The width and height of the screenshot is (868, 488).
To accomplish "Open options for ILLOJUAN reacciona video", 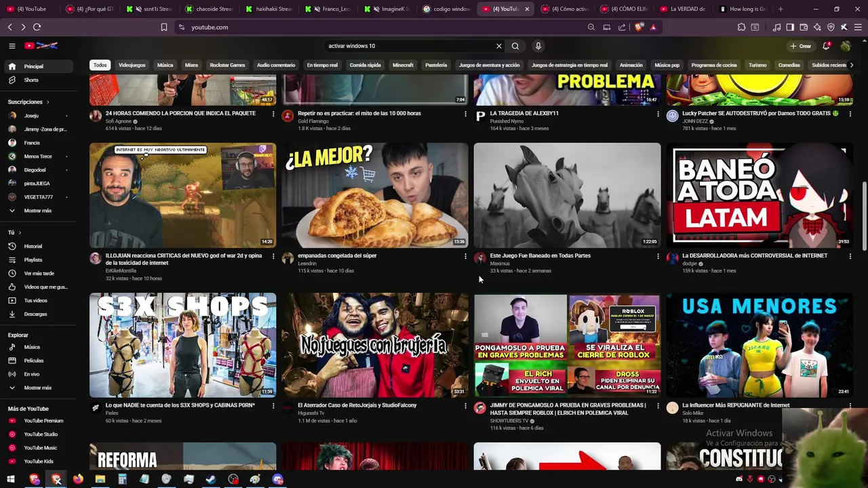I will tap(273, 256).
